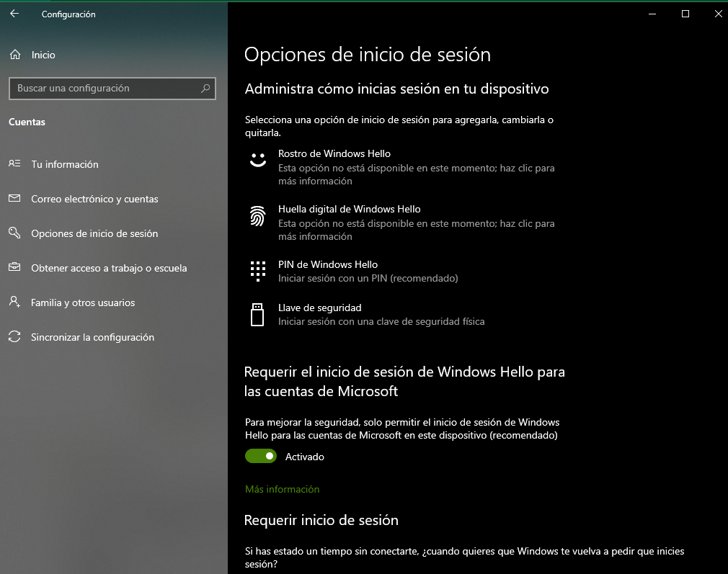This screenshot has width=728, height=574.
Task: Click the Familia y otros usuarios icon
Action: click(x=14, y=302)
